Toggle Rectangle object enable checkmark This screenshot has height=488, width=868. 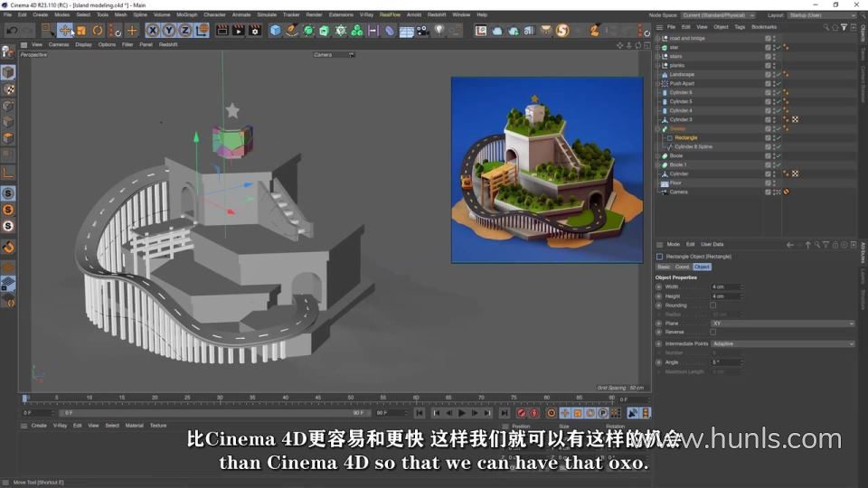click(x=778, y=137)
